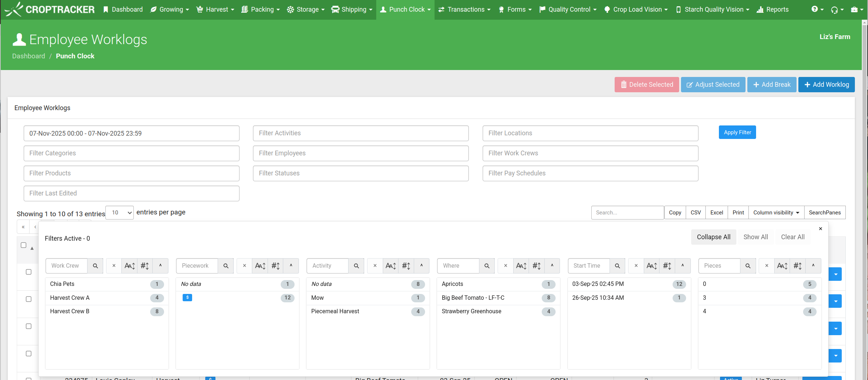This screenshot has width=868, height=380.
Task: Open the help question mark menu
Action: pyautogui.click(x=817, y=9)
